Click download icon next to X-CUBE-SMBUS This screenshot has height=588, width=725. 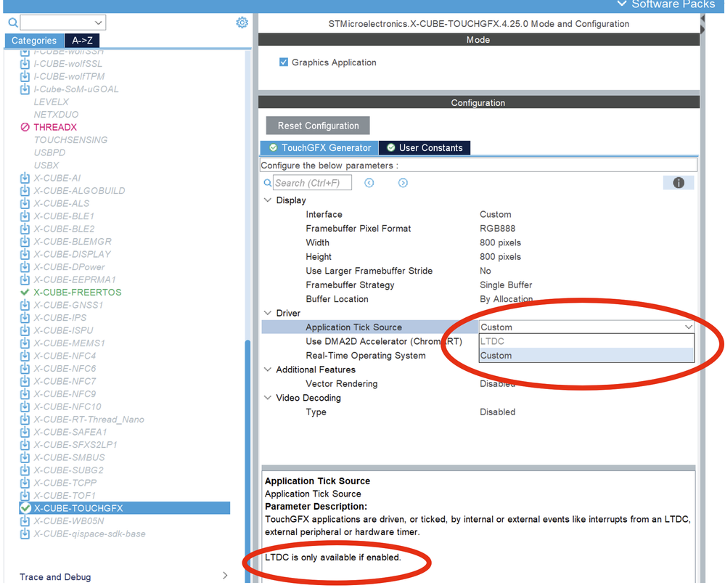[25, 457]
